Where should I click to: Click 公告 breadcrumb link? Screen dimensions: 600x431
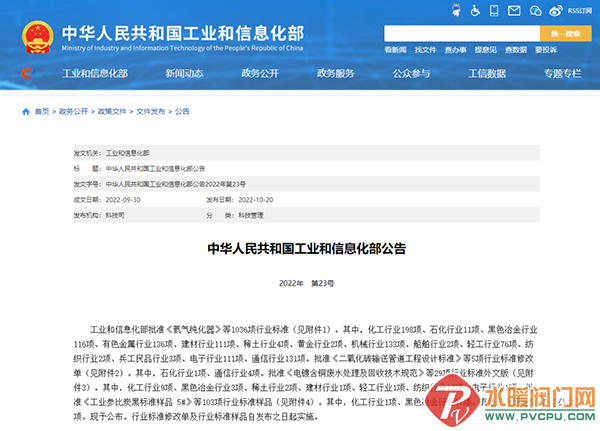tap(182, 111)
